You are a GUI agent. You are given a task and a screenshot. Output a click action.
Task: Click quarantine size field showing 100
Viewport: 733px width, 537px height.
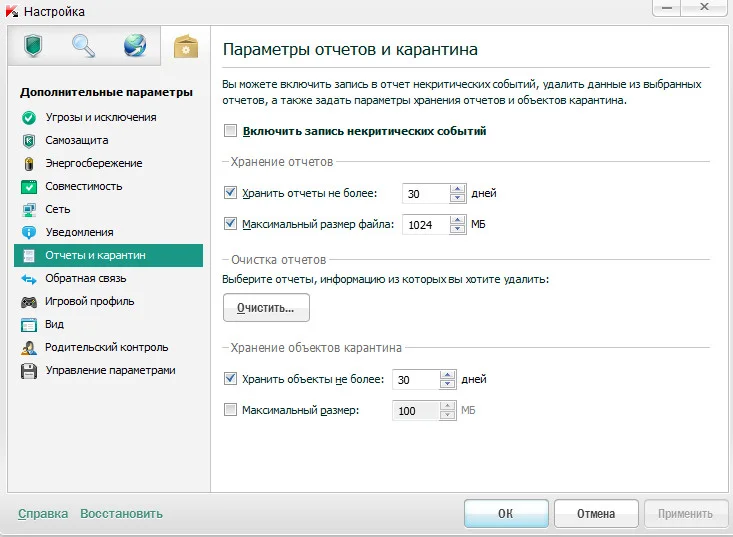[x=416, y=411]
